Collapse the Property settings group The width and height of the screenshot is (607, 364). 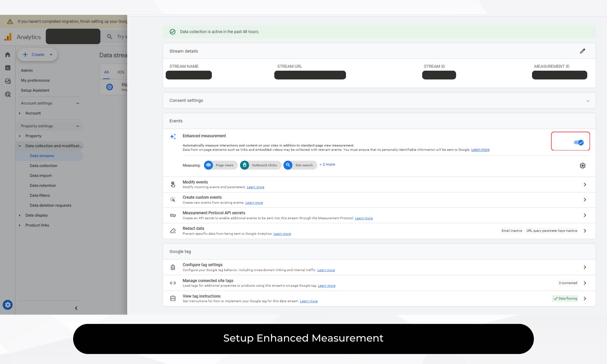pyautogui.click(x=78, y=126)
